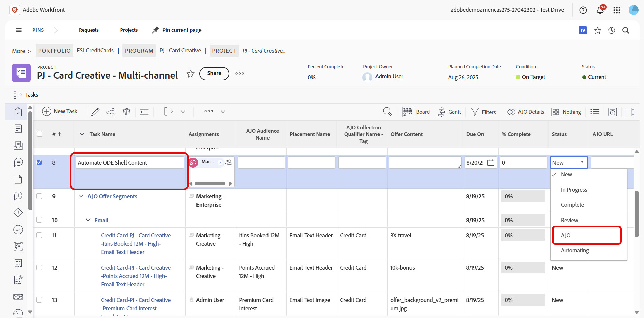644x318 pixels.
Task: Click the Share button
Action: 214,73
